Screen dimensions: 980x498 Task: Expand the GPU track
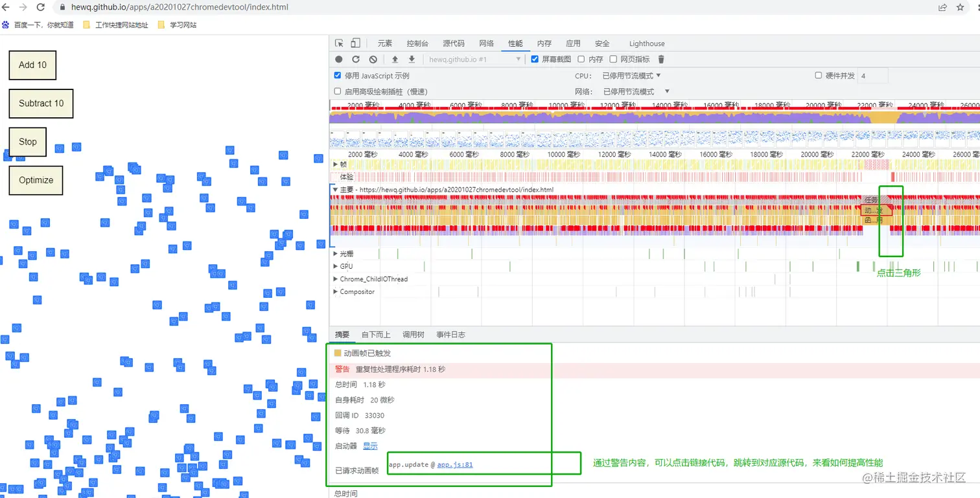point(335,266)
